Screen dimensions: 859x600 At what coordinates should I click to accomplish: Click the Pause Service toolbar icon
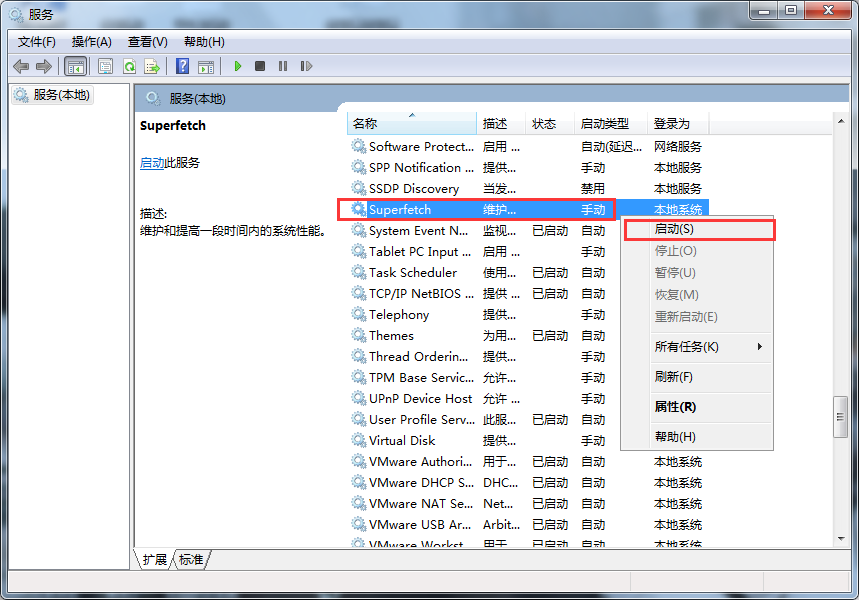point(283,66)
